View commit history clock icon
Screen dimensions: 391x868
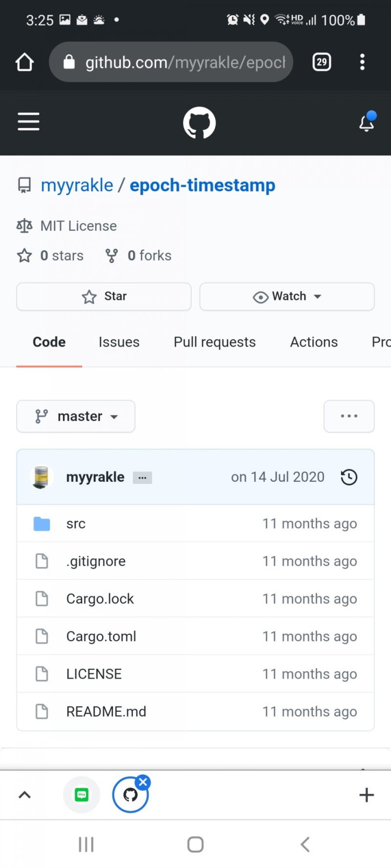click(x=349, y=477)
